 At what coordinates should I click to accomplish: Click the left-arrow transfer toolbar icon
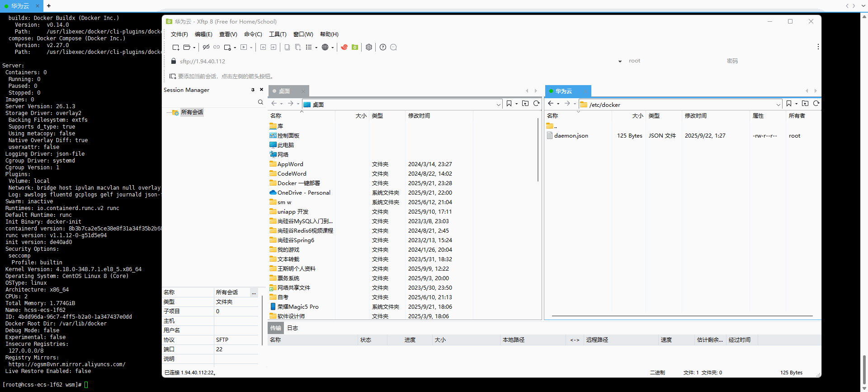click(263, 47)
